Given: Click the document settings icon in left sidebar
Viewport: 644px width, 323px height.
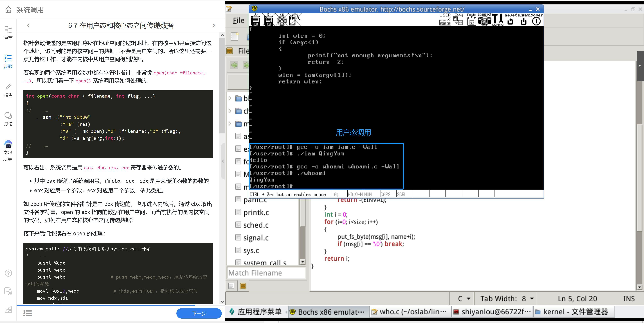Looking at the screenshot, I should click(8, 291).
